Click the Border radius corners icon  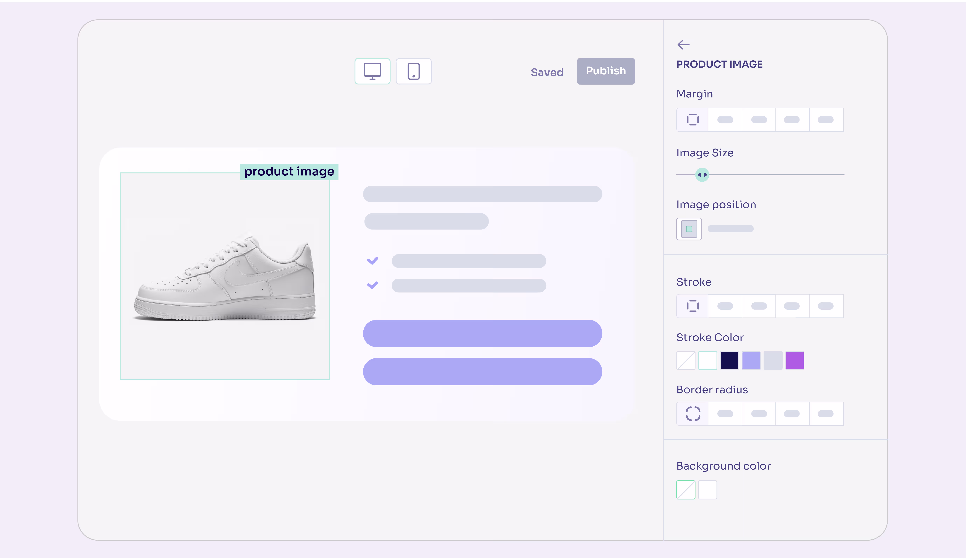click(693, 414)
